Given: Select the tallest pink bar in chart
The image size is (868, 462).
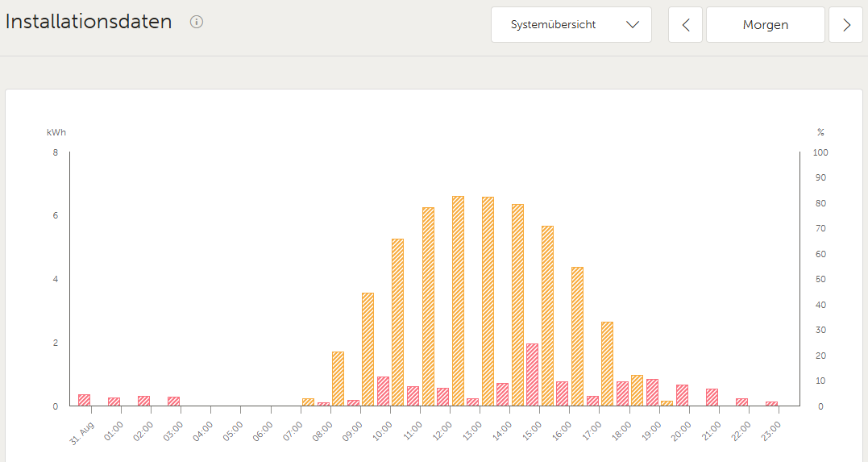Looking at the screenshot, I should pyautogui.click(x=532, y=374).
